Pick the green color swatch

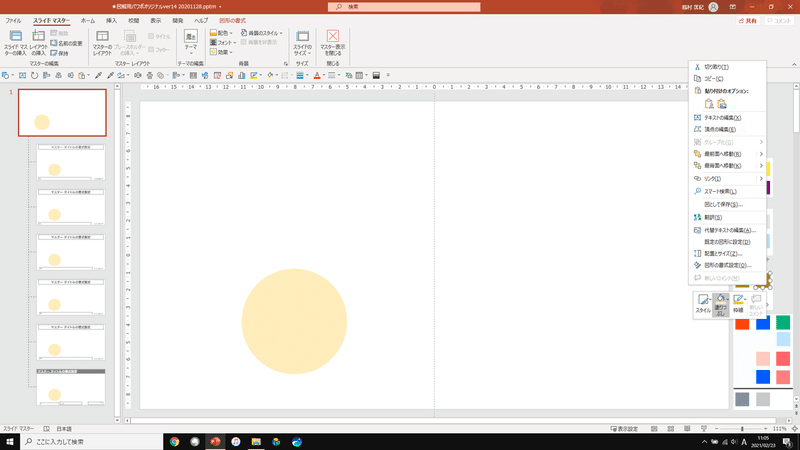(783, 322)
